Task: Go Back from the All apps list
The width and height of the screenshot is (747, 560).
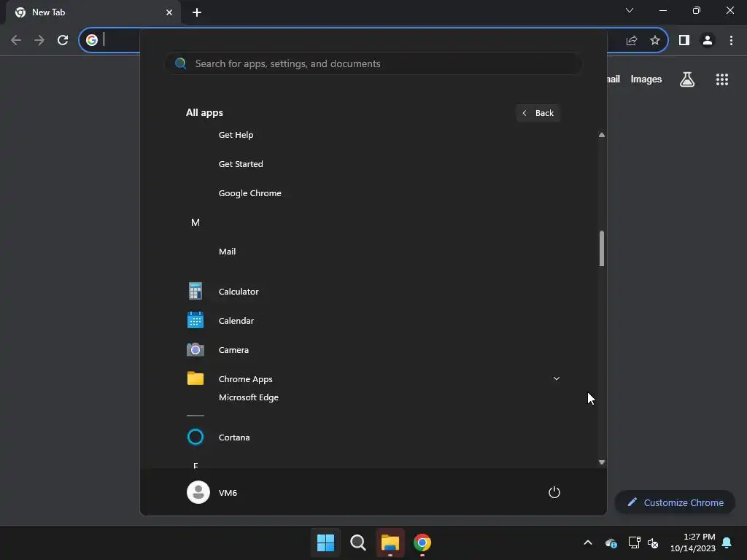Action: [x=538, y=113]
